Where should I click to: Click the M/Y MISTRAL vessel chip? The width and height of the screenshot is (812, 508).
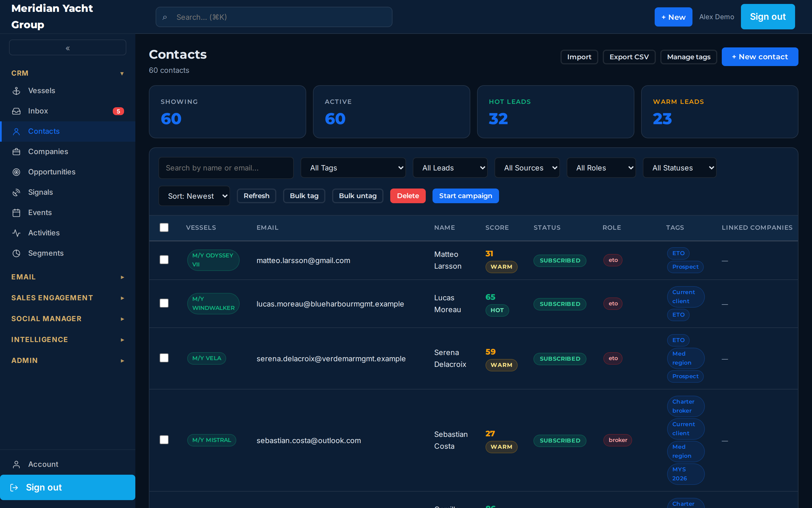(x=211, y=440)
